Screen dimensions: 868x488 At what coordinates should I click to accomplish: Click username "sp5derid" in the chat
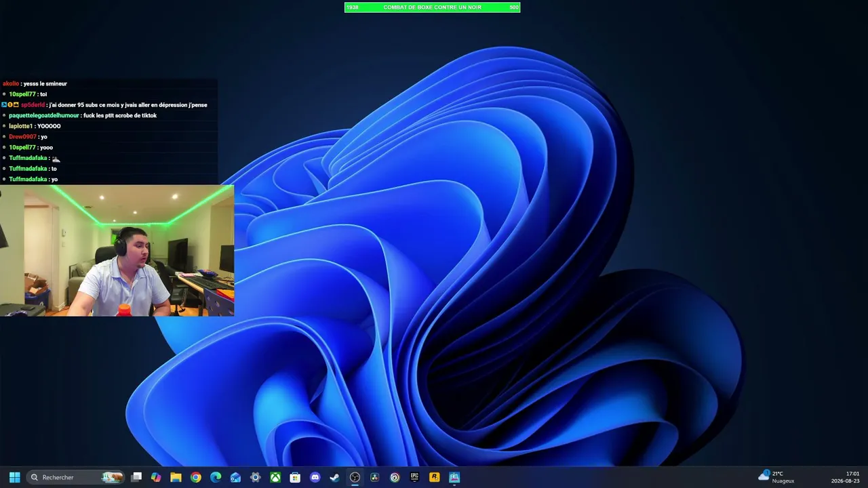[33, 105]
